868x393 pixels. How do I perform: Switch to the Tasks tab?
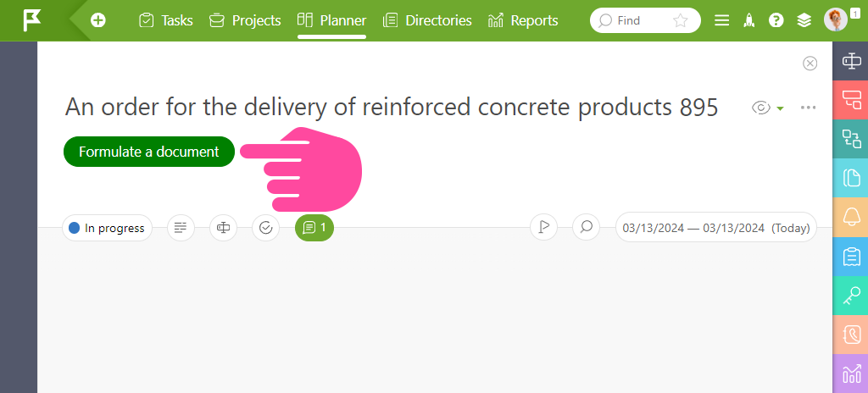pyautogui.click(x=166, y=20)
